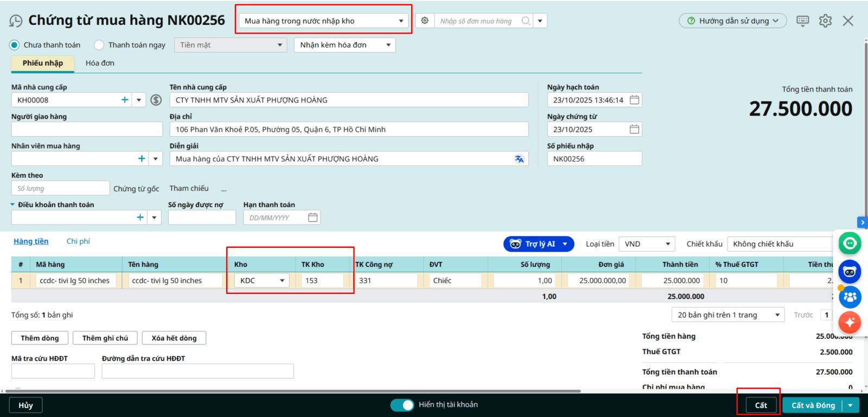868x417 pixels.
Task: Click the translate icon in Diễn giải field
Action: pyautogui.click(x=519, y=159)
